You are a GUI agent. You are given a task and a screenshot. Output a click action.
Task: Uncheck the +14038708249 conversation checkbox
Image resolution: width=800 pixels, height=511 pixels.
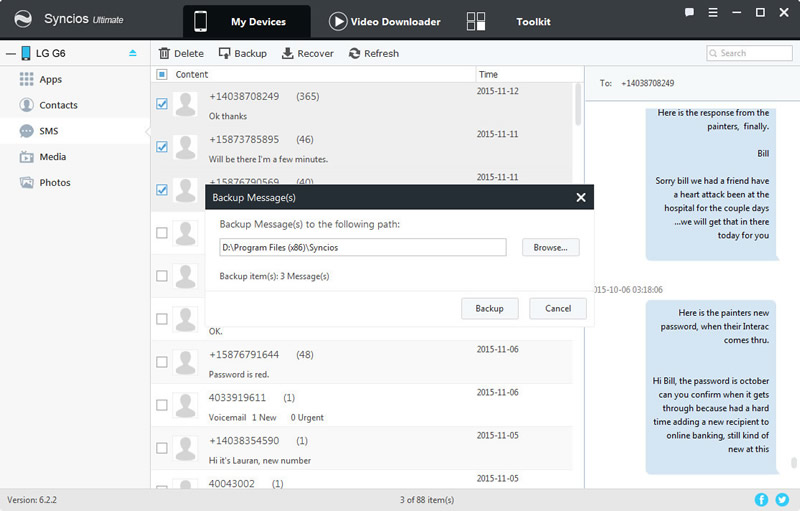(162, 104)
